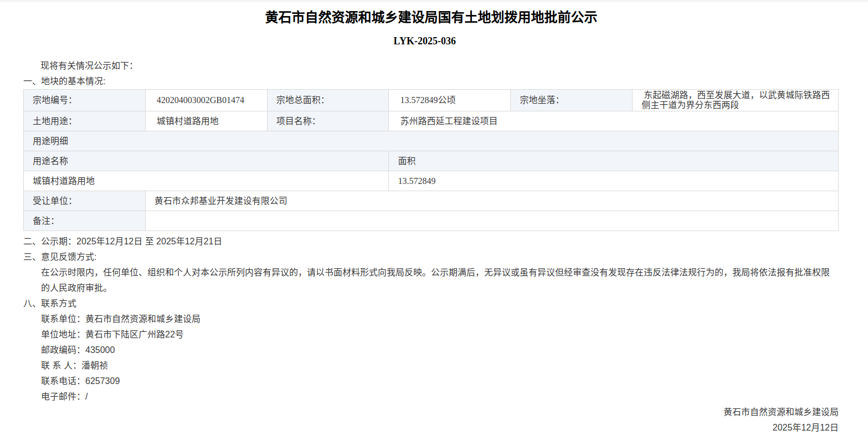Click the contact phone number 6257309
Image resolution: width=868 pixels, height=435 pixels.
pos(102,381)
